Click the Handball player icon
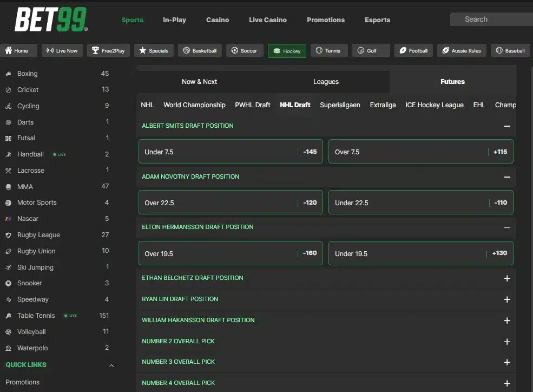The height and width of the screenshot is (392, 533). click(9, 154)
